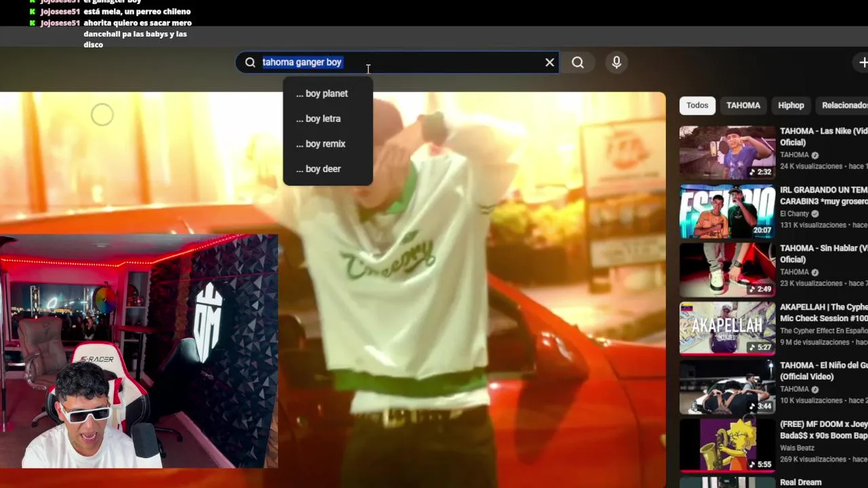The image size is (868, 488).
Task: Click the create plus icon
Action: (863, 62)
